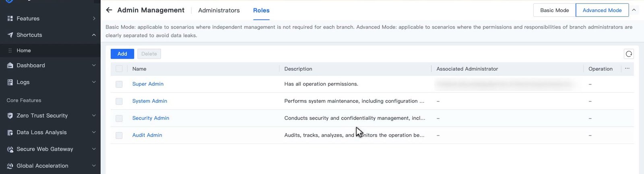Open the Logs sidebar menu item

coord(50,82)
